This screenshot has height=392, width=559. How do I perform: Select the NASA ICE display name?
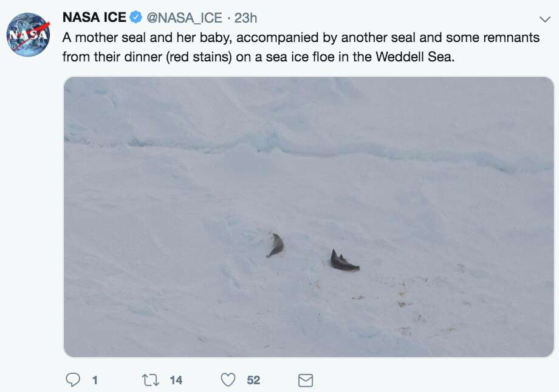tap(94, 18)
